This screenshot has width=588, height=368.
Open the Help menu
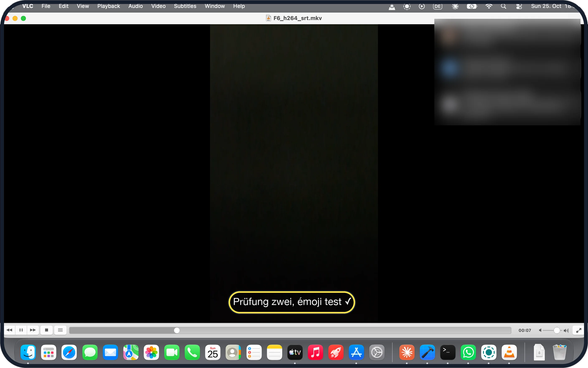point(239,6)
